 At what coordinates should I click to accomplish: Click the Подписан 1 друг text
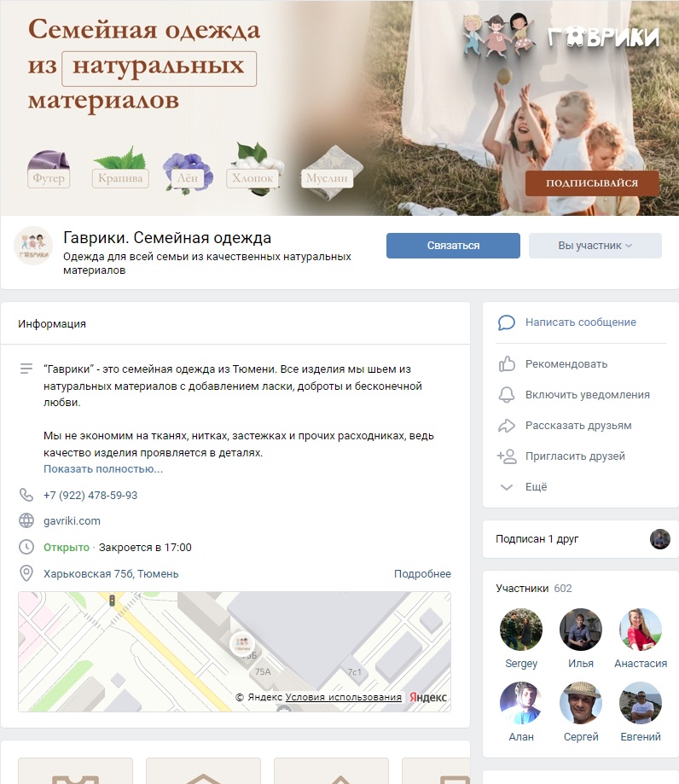pos(537,539)
